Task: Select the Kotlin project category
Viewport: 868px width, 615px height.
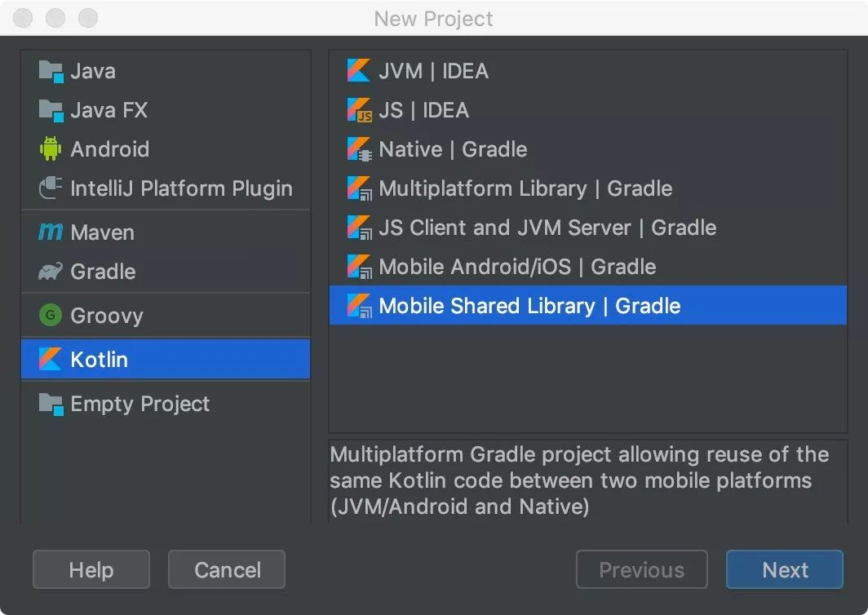Action: coord(166,359)
